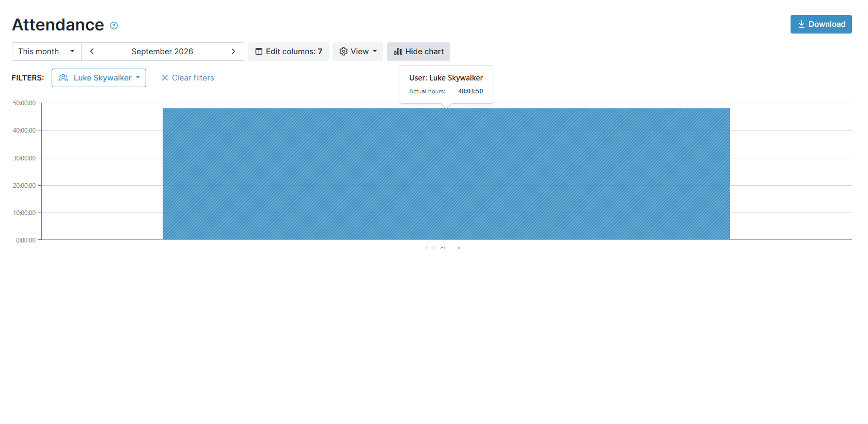
Task: Open the Luke Skywalker user filter
Action: click(x=99, y=78)
